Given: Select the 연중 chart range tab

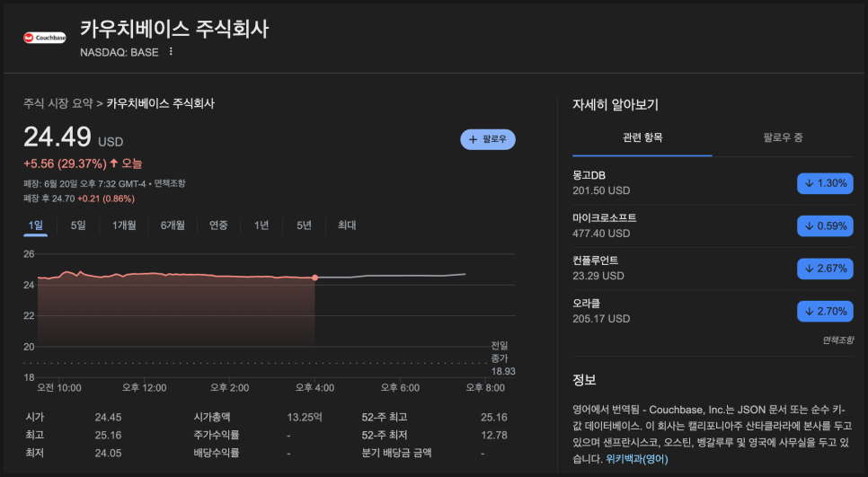Looking at the screenshot, I should 218,225.
